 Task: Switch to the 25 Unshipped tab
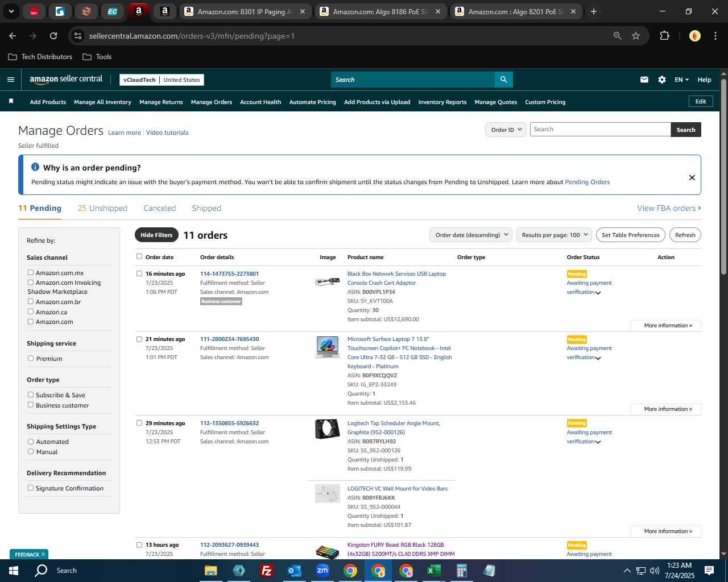pos(102,208)
